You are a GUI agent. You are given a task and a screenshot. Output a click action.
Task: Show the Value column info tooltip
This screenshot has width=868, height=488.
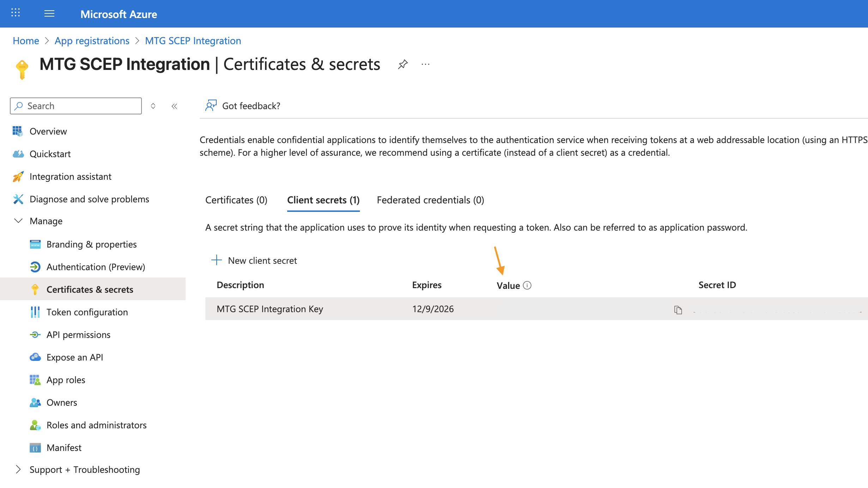tap(527, 285)
